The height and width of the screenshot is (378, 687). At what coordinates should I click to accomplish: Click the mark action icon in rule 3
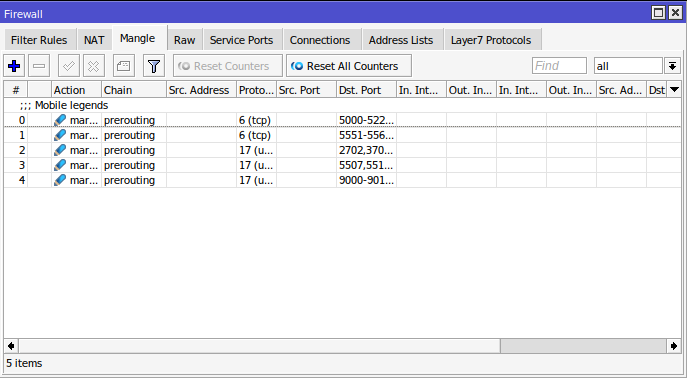click(x=60, y=165)
